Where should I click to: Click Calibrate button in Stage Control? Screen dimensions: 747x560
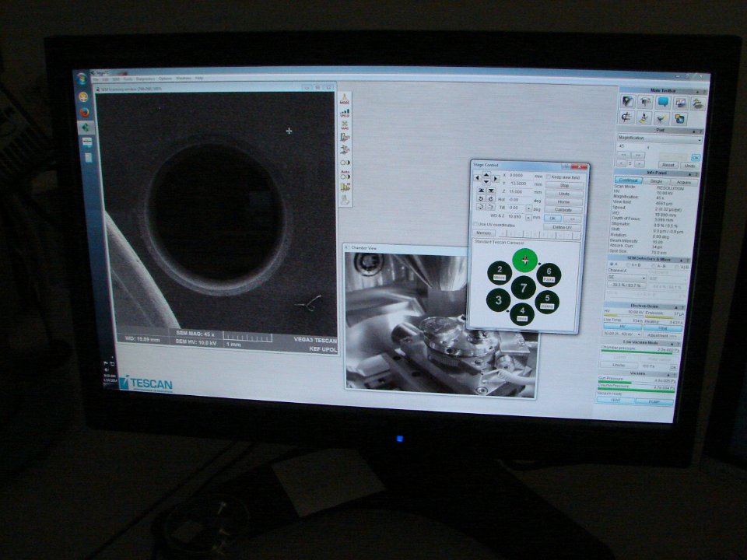[x=563, y=210]
